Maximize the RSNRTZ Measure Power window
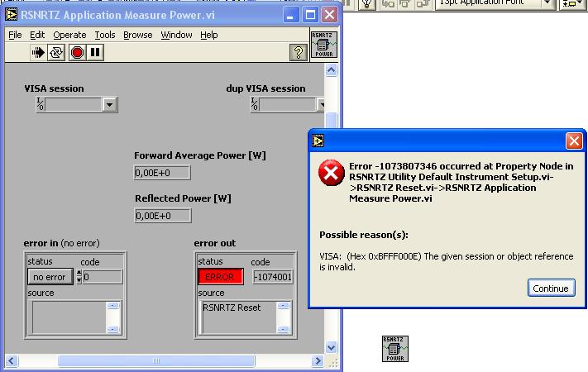Viewport: 588px width, 372px height. tap(310, 15)
